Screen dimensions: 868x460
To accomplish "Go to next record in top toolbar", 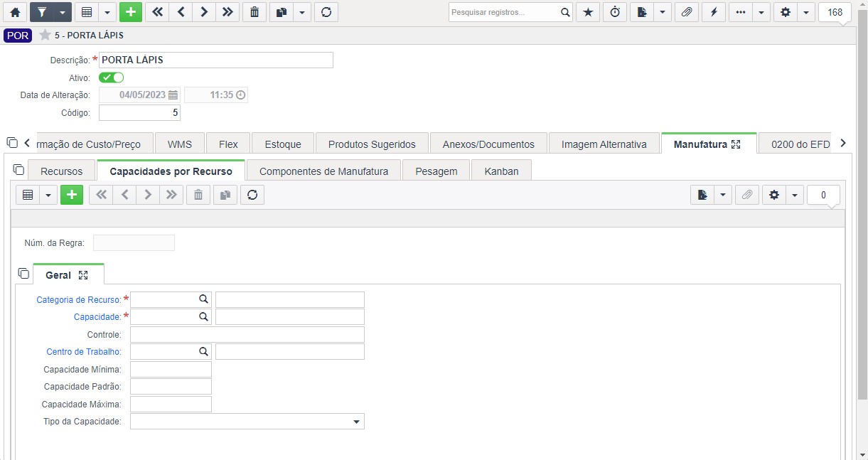I will pos(204,12).
